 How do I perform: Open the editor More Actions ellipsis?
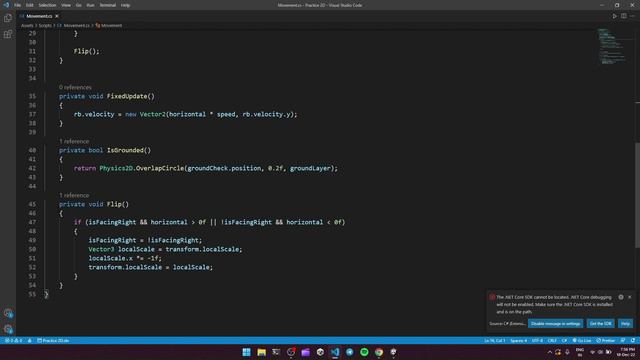[632, 16]
